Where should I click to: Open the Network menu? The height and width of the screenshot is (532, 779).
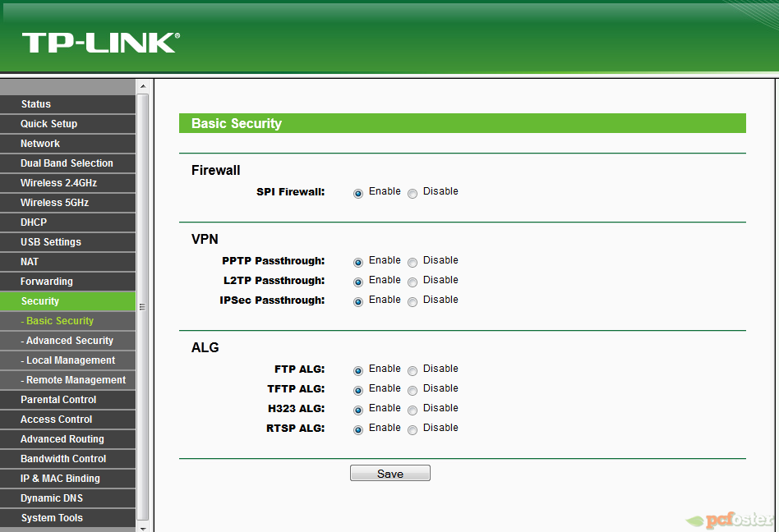[x=67, y=144]
